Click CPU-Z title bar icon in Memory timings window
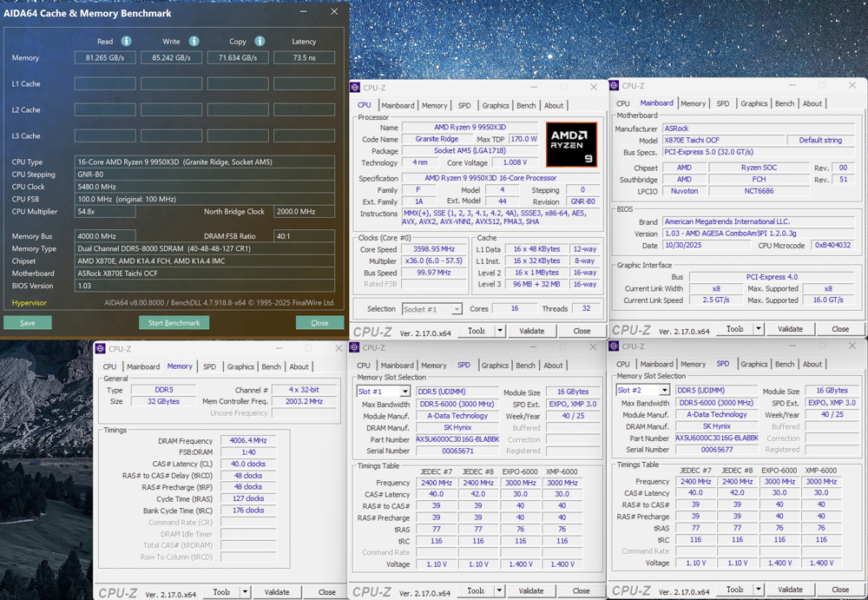 point(100,349)
